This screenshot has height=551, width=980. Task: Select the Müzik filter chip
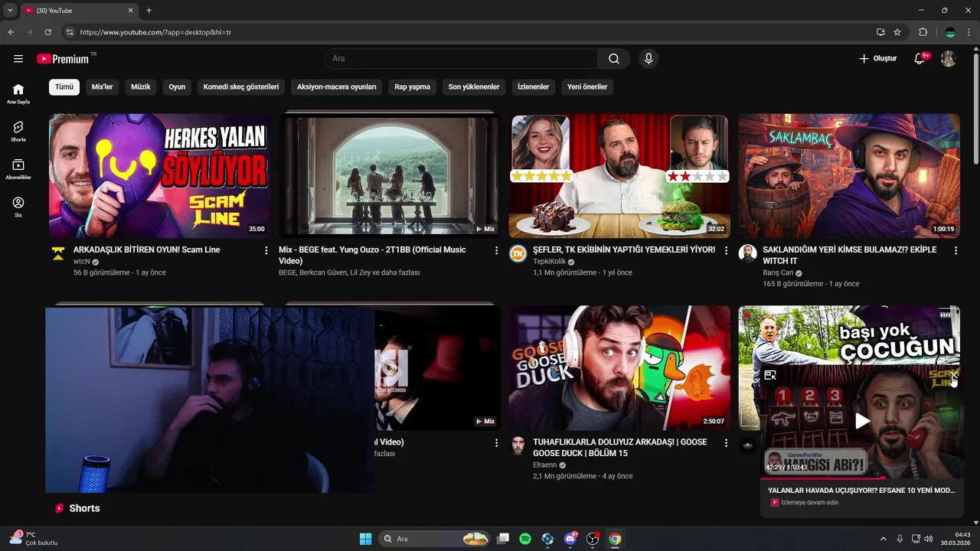point(141,86)
